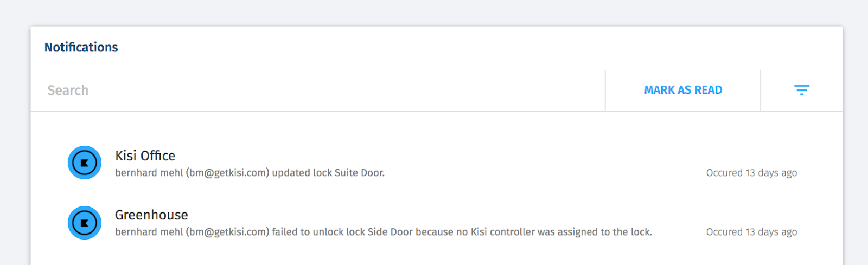Open the Kisi Office notification title
This screenshot has height=265, width=868.
(145, 156)
